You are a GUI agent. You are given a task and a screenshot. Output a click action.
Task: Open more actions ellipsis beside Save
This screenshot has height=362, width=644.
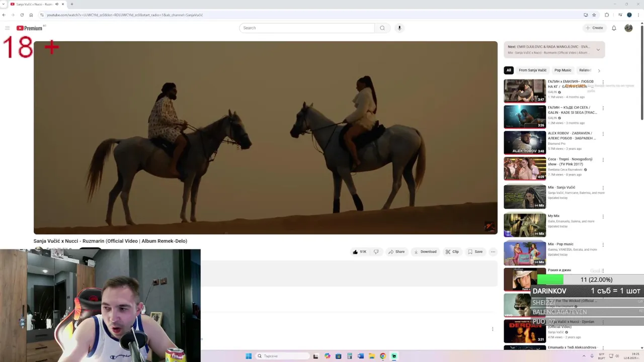493,252
